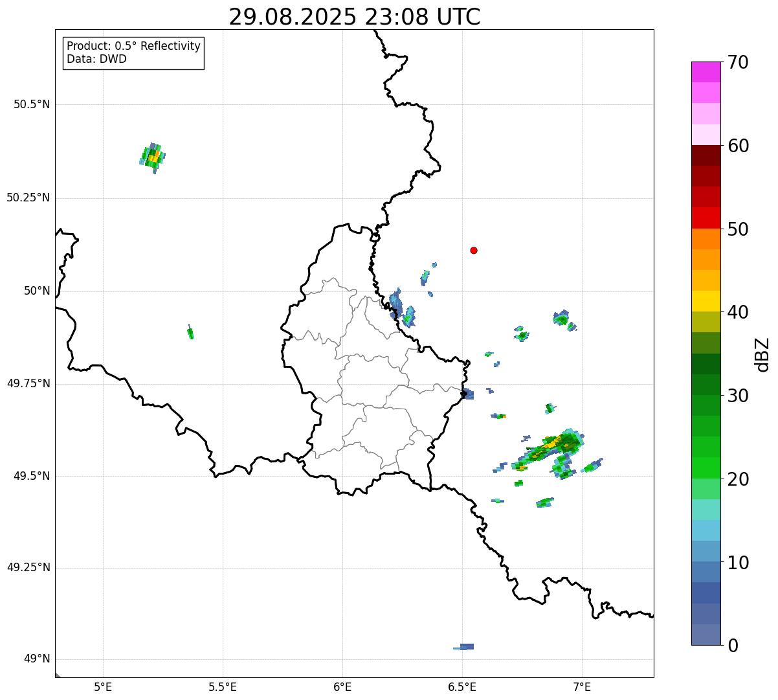The height and width of the screenshot is (700, 778).
Task: Click the 20 tick on colorbar
Action: [738, 479]
